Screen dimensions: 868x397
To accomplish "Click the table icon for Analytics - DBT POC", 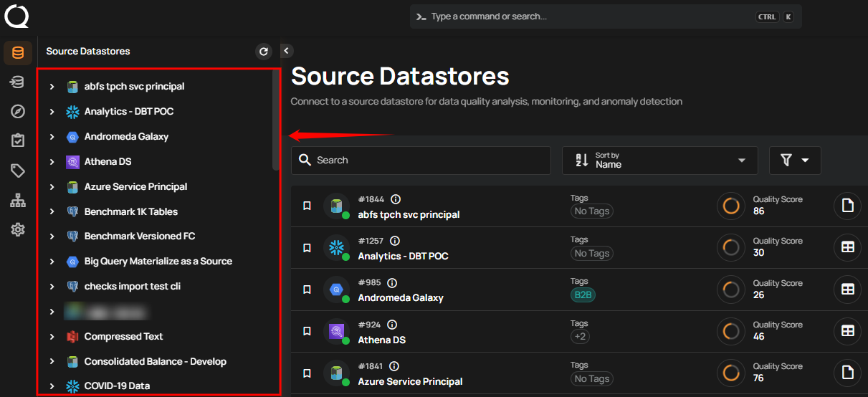I will click(847, 248).
